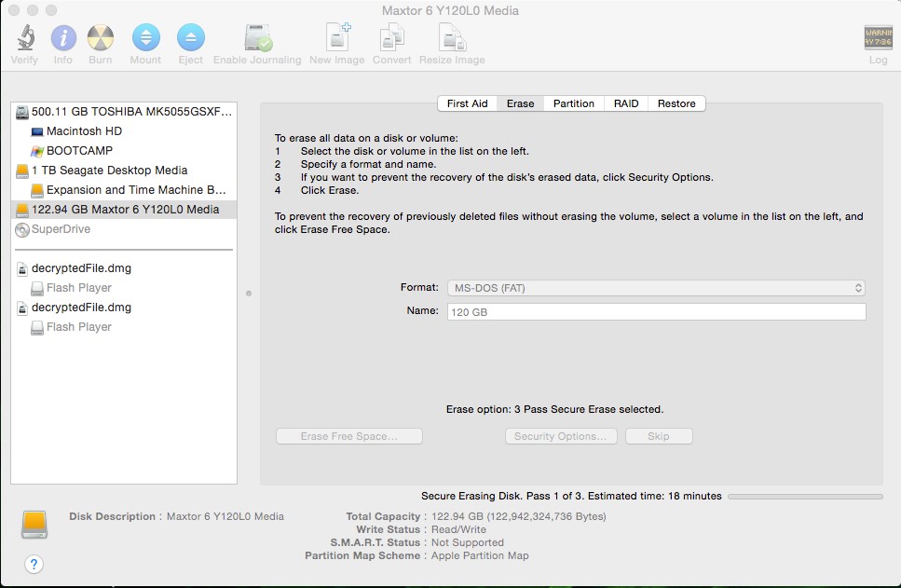Switch to the First Aid tab

(x=467, y=103)
